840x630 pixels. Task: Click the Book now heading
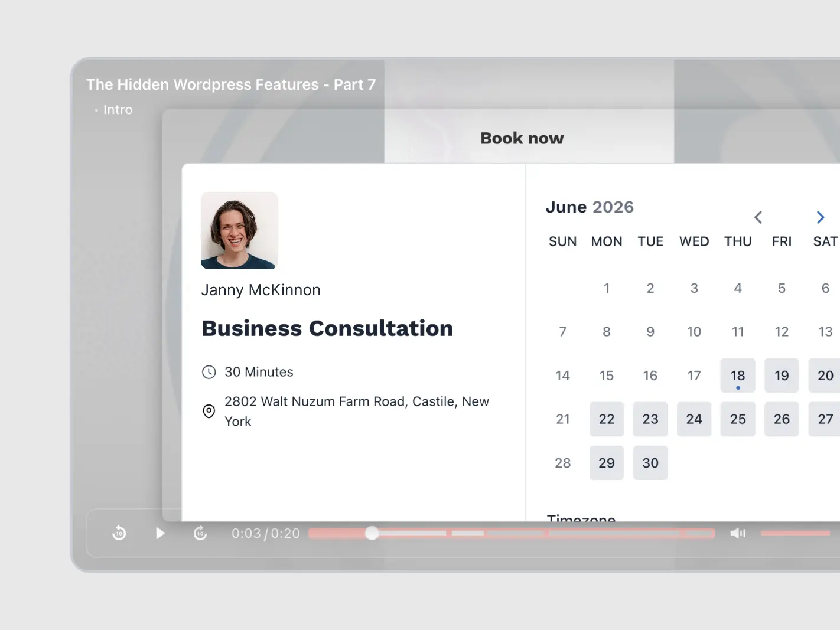pos(522,138)
